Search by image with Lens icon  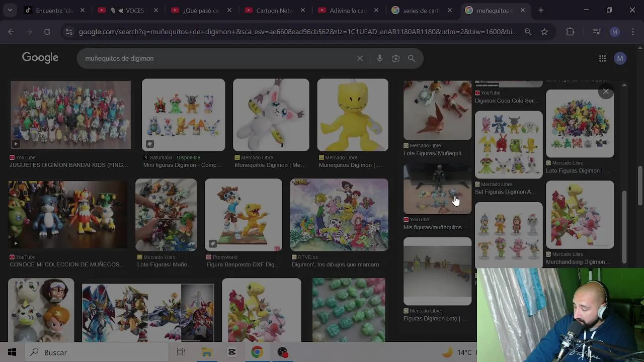click(x=396, y=58)
